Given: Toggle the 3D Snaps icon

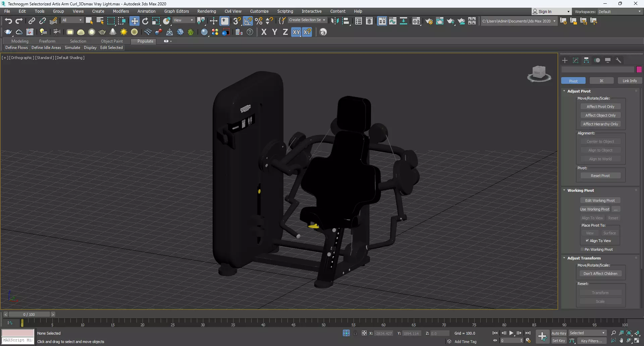Looking at the screenshot, I should pyautogui.click(x=237, y=21).
